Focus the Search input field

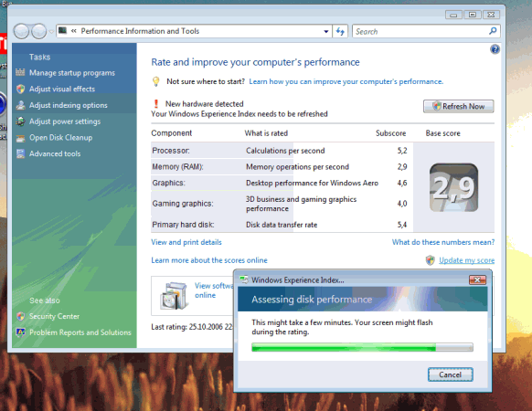(420, 32)
